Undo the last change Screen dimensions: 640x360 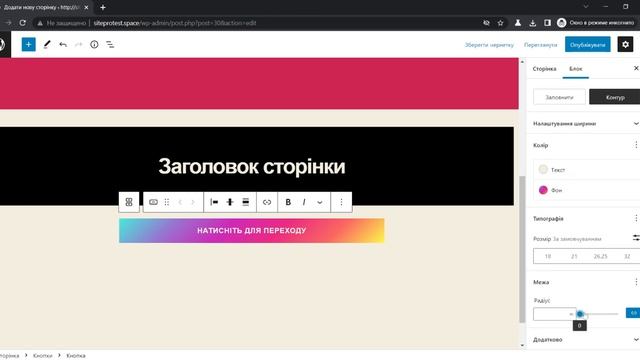point(63,44)
